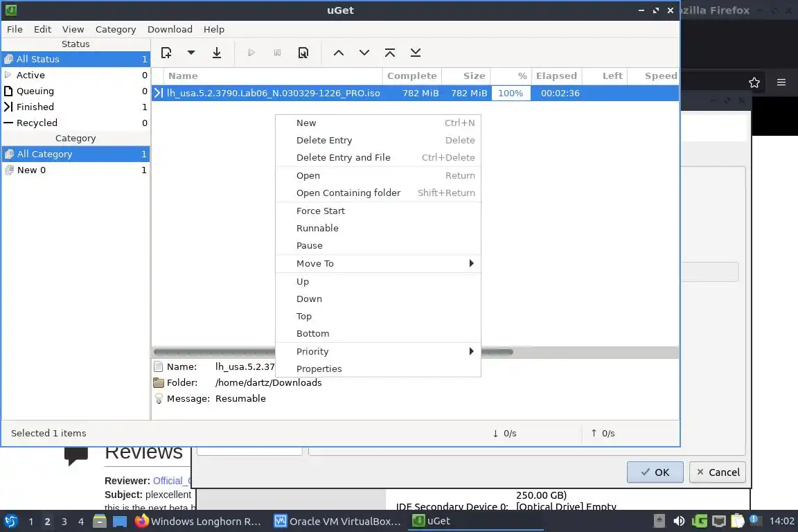Select the Active status filter
Image resolution: width=798 pixels, height=532 pixels.
pos(76,75)
